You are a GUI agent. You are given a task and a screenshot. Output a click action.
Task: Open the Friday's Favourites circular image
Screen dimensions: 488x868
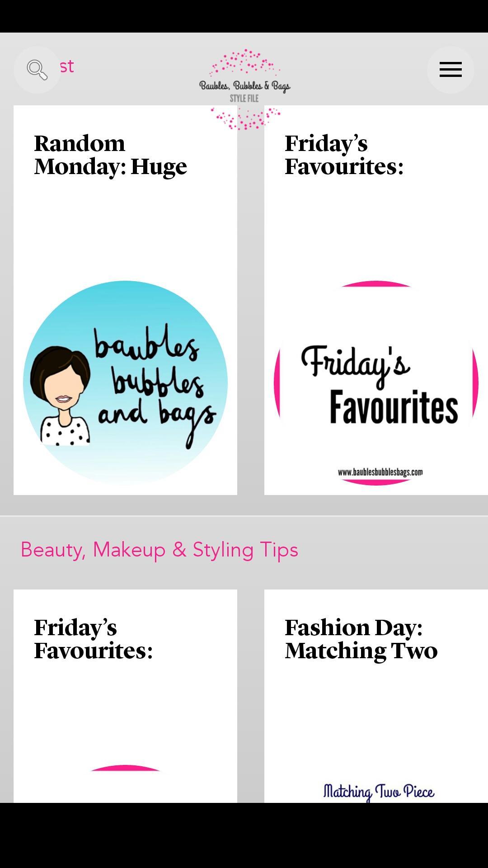coord(376,383)
